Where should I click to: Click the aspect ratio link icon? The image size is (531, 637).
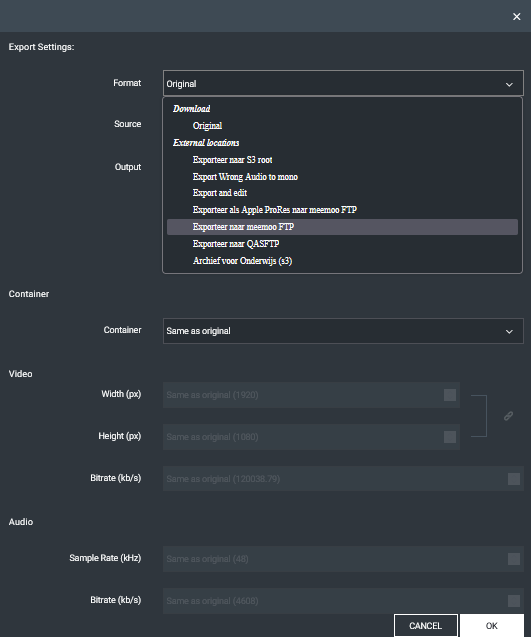508,416
